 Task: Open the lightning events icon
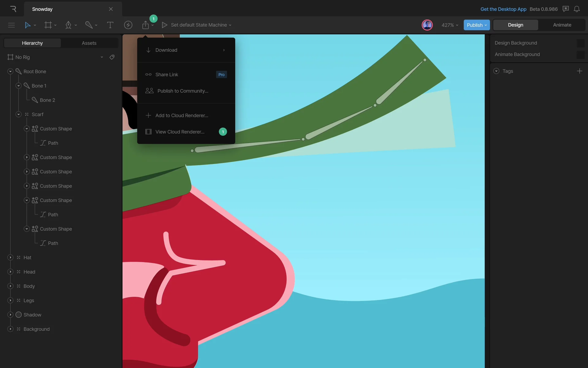pyautogui.click(x=128, y=25)
